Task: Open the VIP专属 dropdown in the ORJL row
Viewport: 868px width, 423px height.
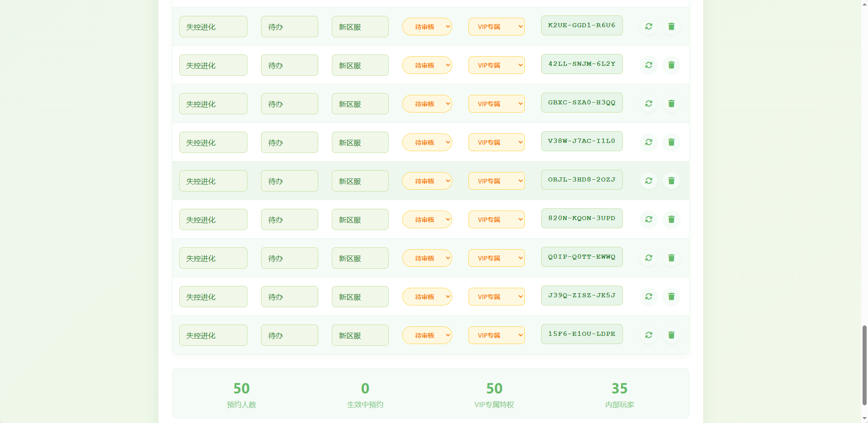Action: click(497, 181)
